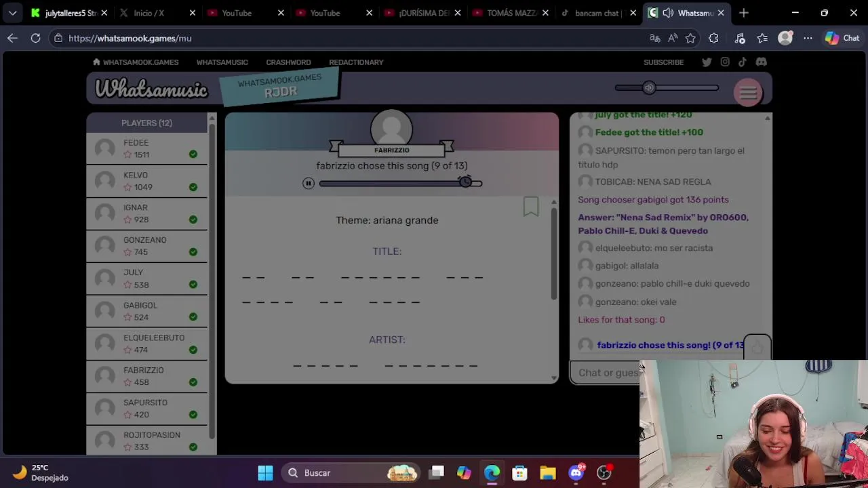The image size is (868, 488).
Task: Switch to the bancam chat browser tab
Action: (597, 13)
